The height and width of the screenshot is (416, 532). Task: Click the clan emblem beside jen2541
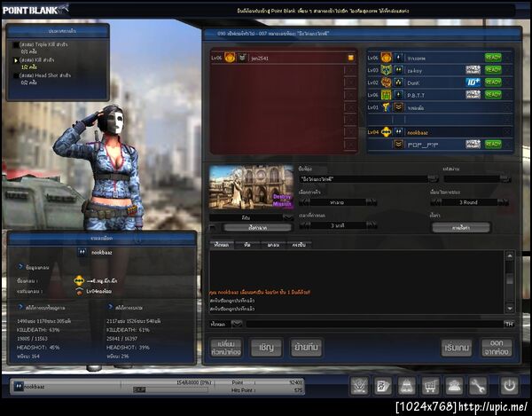point(230,58)
